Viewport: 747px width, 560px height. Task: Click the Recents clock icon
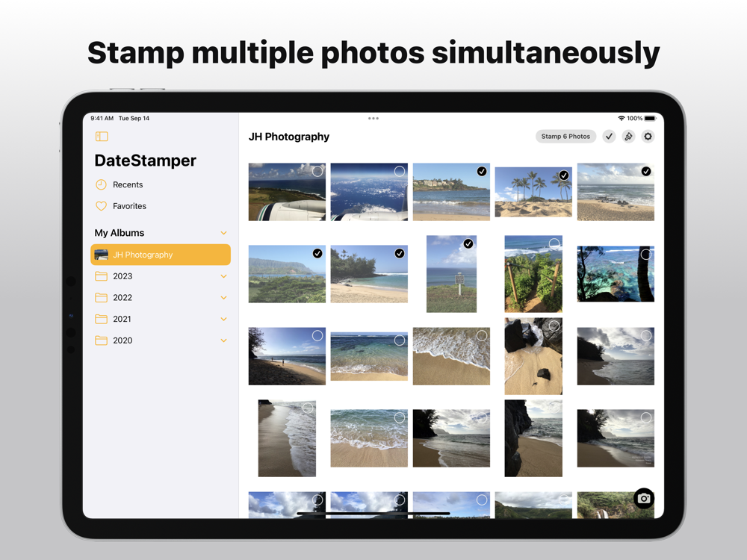point(101,184)
